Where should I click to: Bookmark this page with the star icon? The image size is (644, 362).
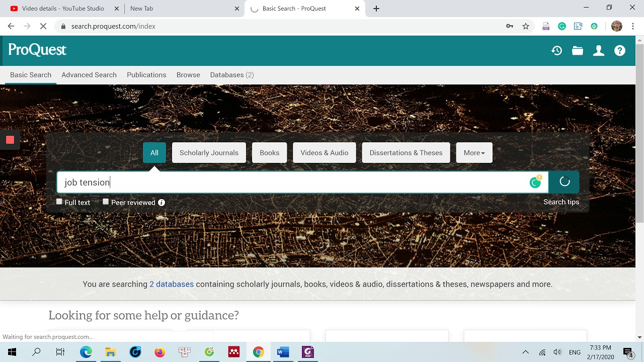click(x=526, y=26)
